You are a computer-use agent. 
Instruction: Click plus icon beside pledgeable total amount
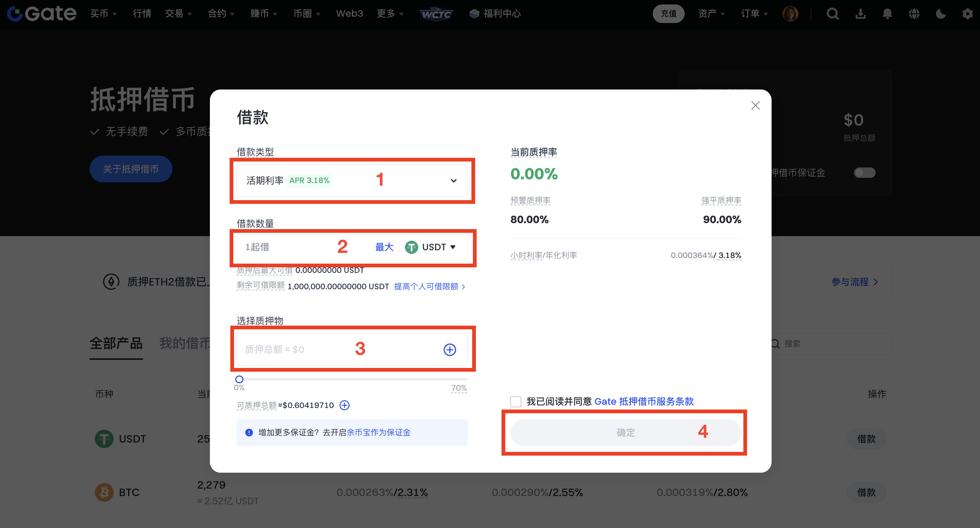click(x=344, y=405)
